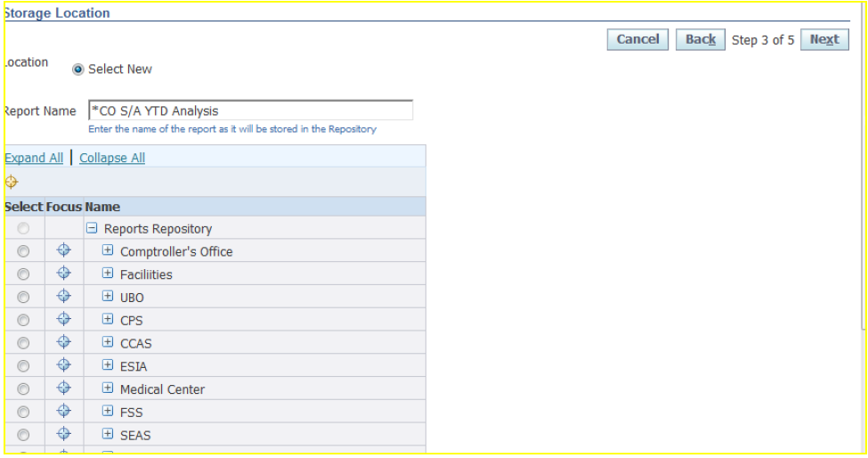Expand the CPS node

coord(108,319)
